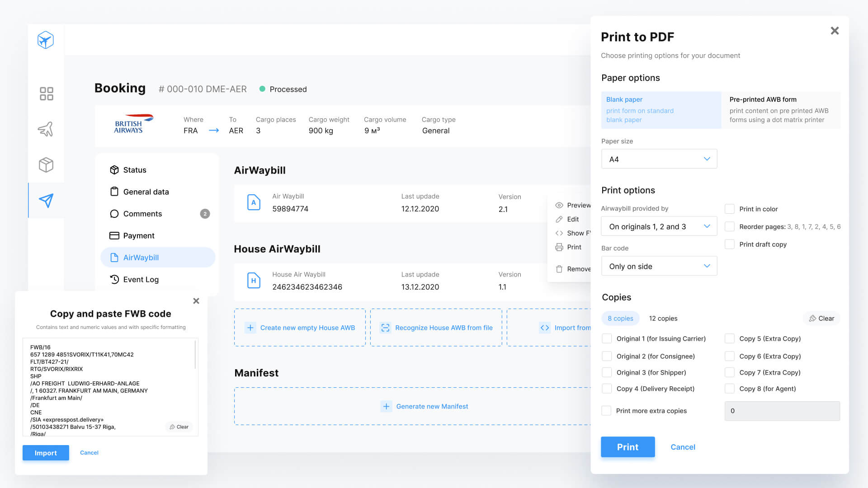This screenshot has height=488, width=868.
Task: Select the paper plane sidebar icon
Action: [46, 201]
